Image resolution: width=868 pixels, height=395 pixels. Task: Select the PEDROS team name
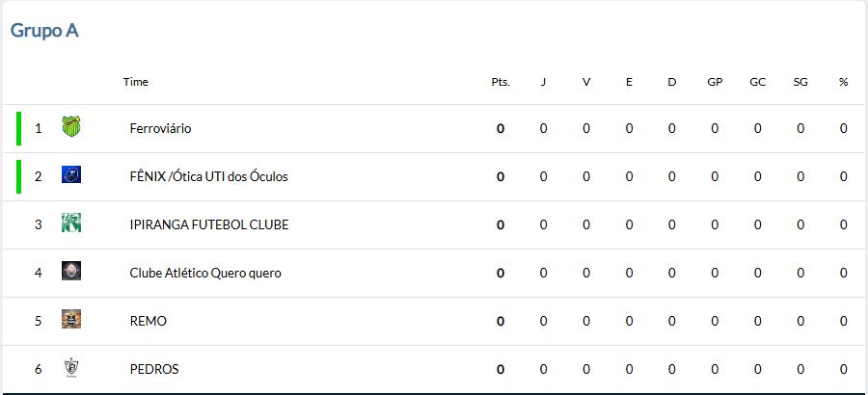(x=154, y=369)
